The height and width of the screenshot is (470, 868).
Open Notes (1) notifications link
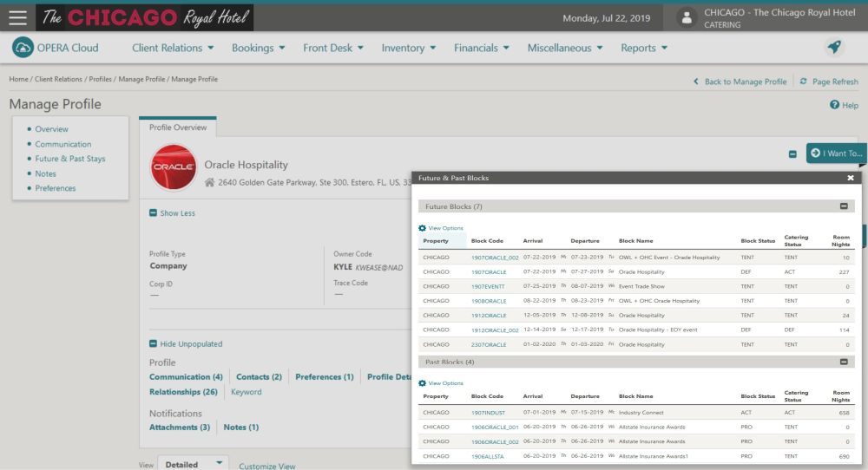coord(240,427)
